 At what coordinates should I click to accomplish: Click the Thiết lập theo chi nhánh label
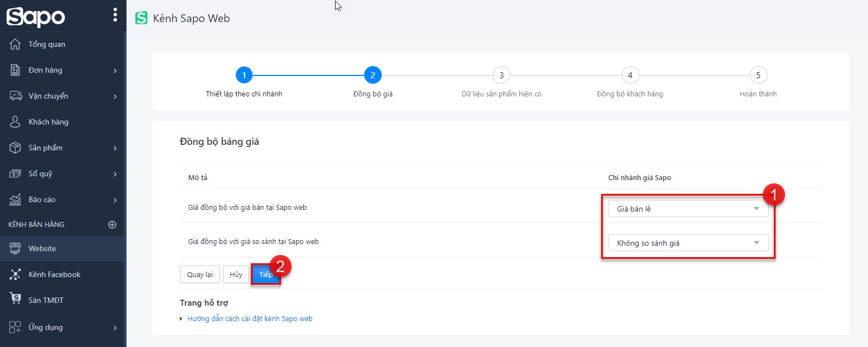pyautogui.click(x=244, y=94)
